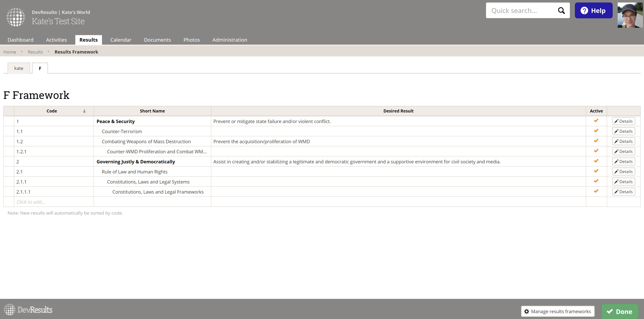
Task: Switch to the kate framework tab
Action: (19, 68)
